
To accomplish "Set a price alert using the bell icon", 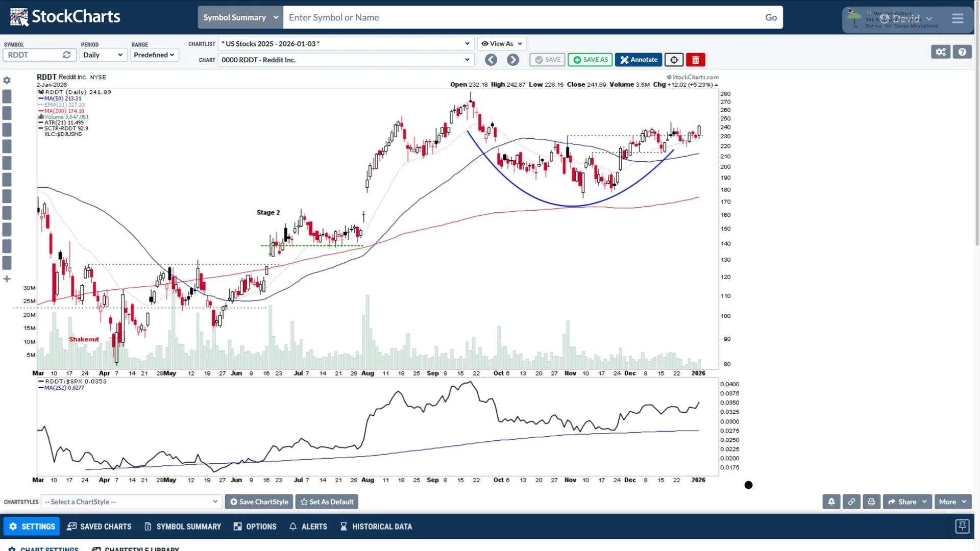I will click(831, 502).
